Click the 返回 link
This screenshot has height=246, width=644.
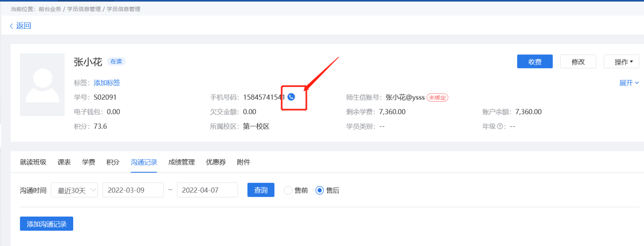[23, 26]
